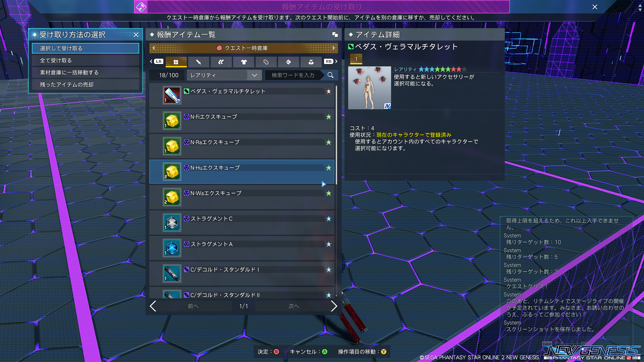The image size is (644, 362).
Task: Toggle the reward list window layout icon
Action: point(335,35)
